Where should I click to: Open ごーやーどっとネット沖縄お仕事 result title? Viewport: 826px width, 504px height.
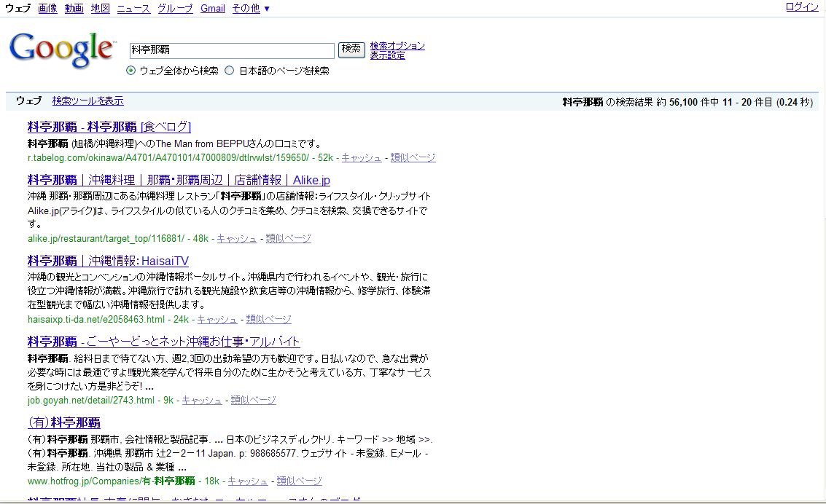click(164, 342)
